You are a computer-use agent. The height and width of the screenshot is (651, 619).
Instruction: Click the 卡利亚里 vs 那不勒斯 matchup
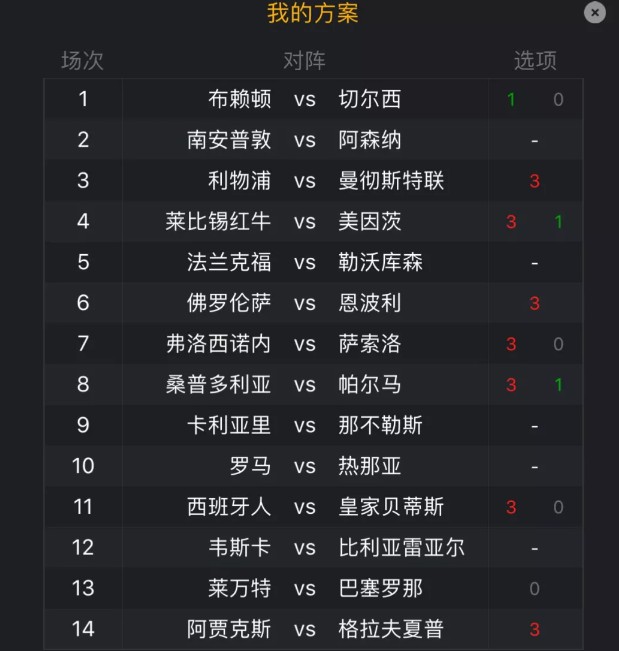pyautogui.click(x=305, y=426)
